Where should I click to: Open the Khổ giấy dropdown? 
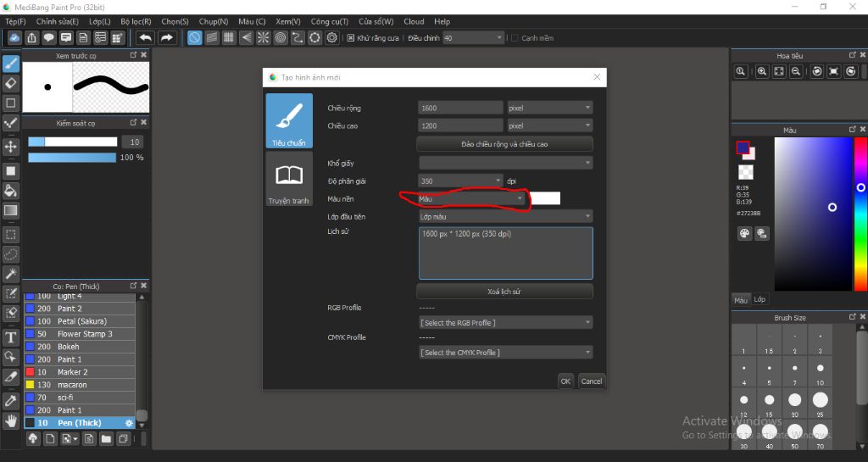[x=505, y=163]
